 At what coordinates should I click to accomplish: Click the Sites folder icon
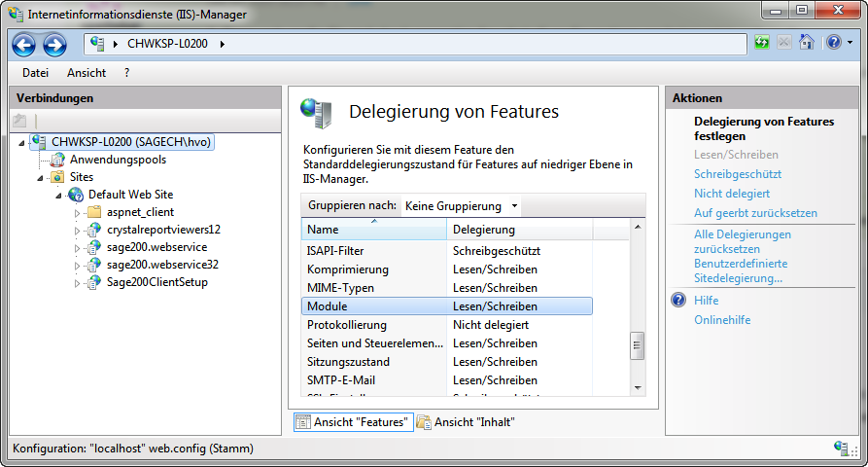tap(57, 177)
